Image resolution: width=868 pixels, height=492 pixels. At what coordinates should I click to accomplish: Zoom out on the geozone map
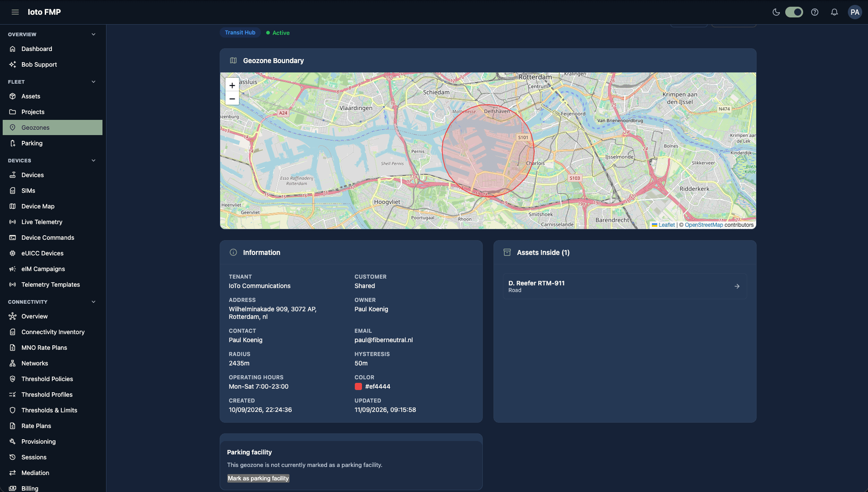click(x=232, y=98)
